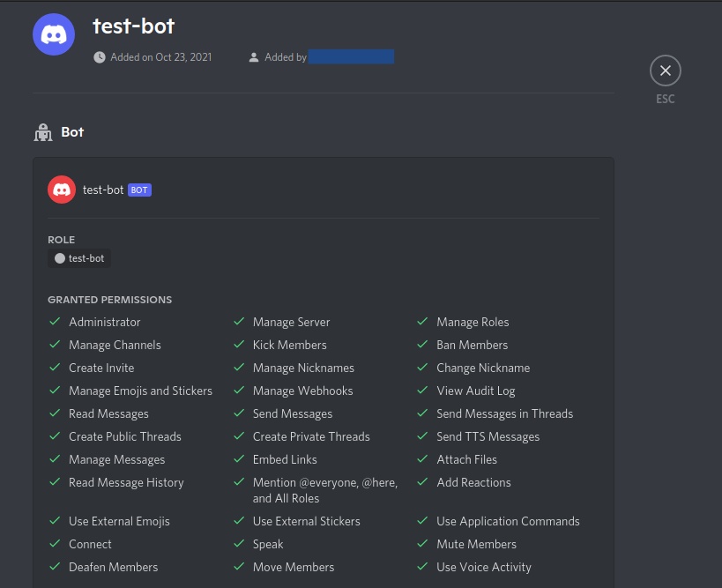Close the integration page with the ESC X button
Viewport: 722px width, 588px height.
click(665, 71)
